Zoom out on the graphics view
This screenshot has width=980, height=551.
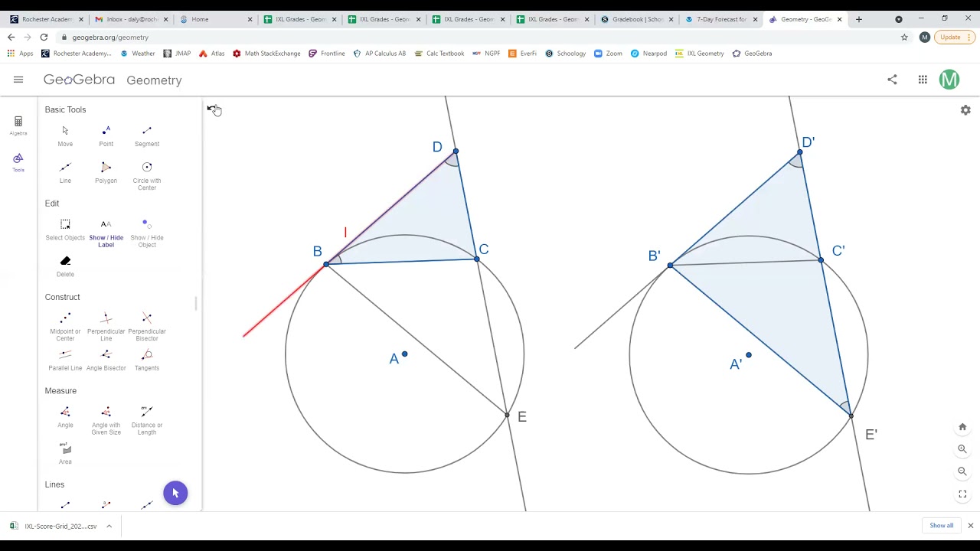[x=962, y=471]
